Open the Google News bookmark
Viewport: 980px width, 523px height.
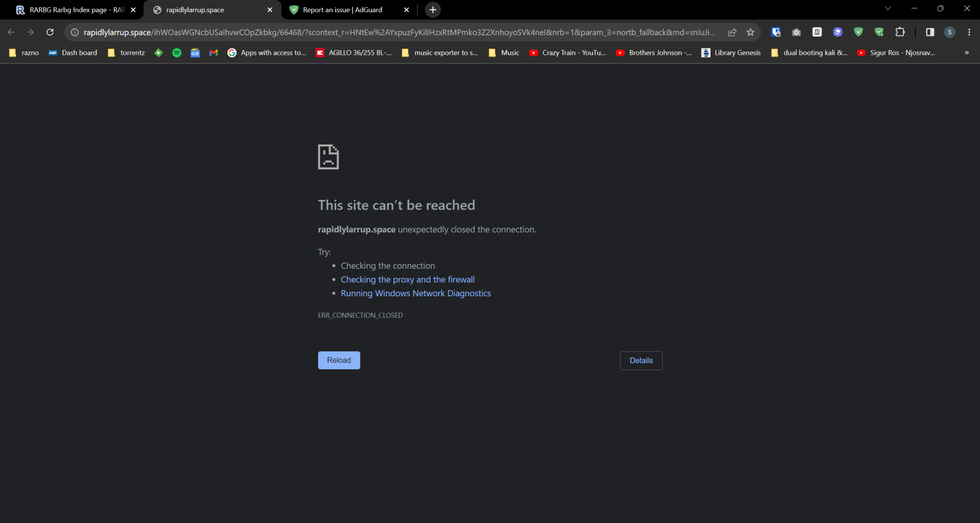[x=195, y=52]
